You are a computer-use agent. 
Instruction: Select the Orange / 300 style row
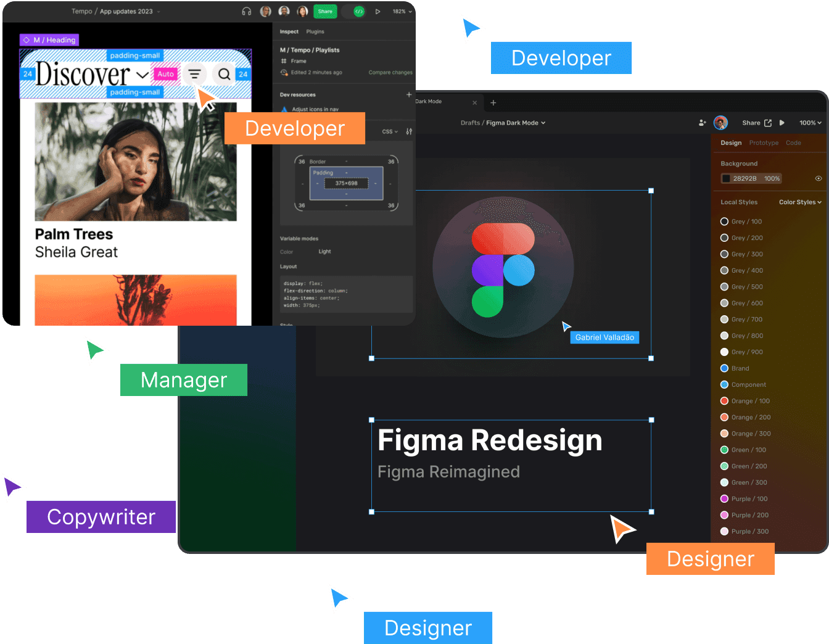pyautogui.click(x=745, y=434)
